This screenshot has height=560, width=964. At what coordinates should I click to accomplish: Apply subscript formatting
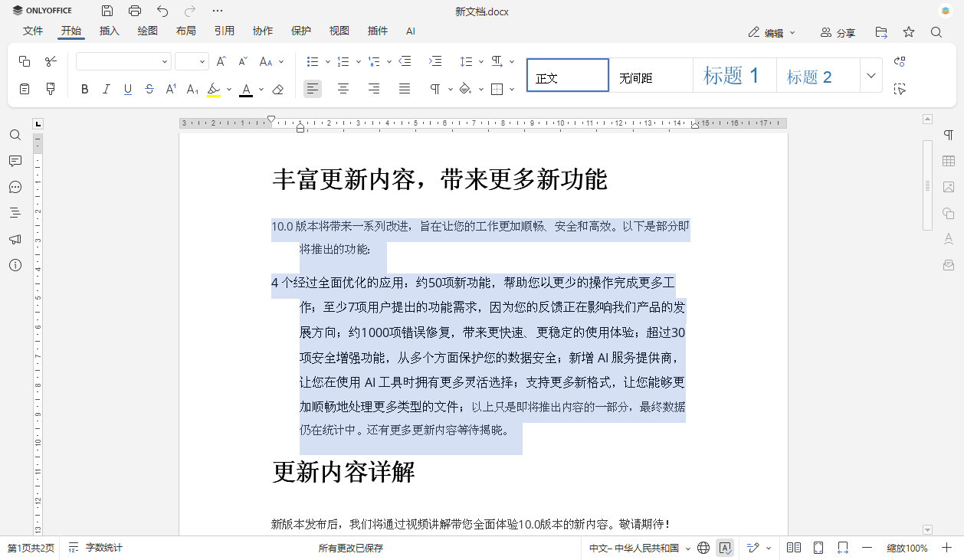coord(192,89)
